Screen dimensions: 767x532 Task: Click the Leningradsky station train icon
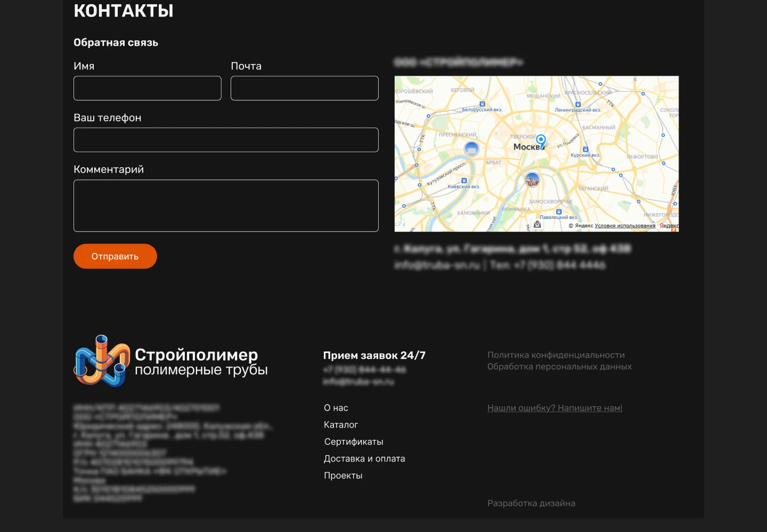pos(578,104)
